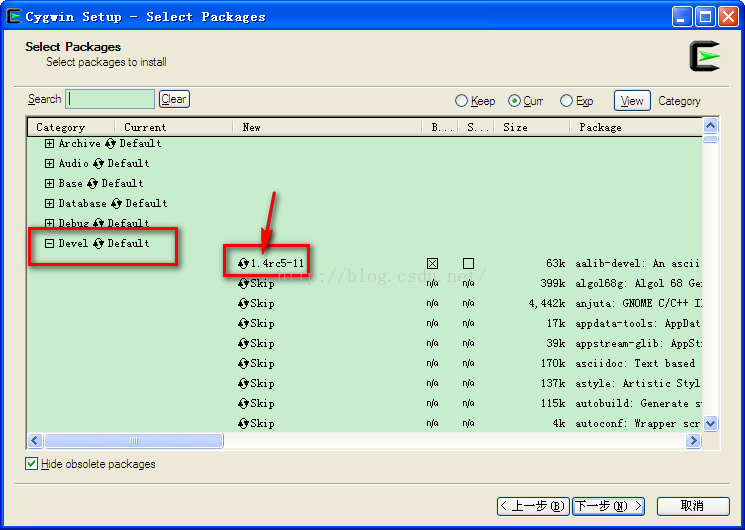Toggle the binary checkbox for aalib-devel
Image resolution: width=745 pixels, height=530 pixels.
(x=432, y=263)
